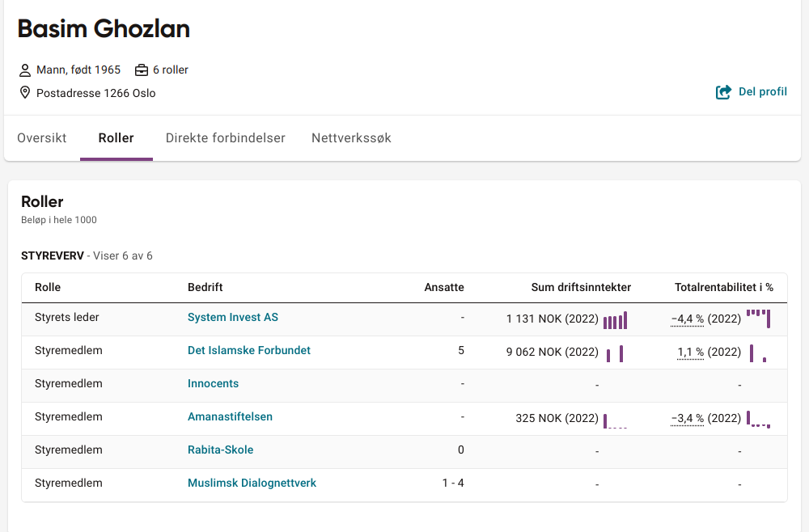Viewport: 809px width, 532px height.
Task: Open the Direkte forbindelser tab
Action: [x=225, y=138]
